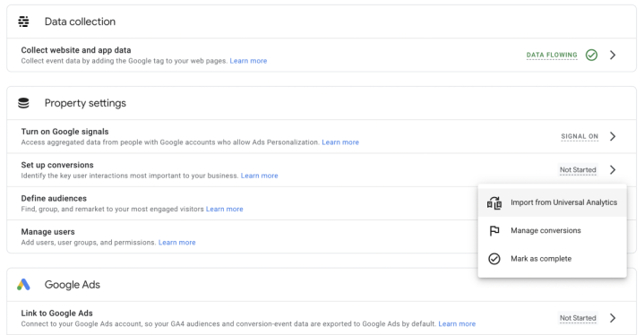Expand the Link to Google Ads chevron
644x335 pixels.
point(613,318)
